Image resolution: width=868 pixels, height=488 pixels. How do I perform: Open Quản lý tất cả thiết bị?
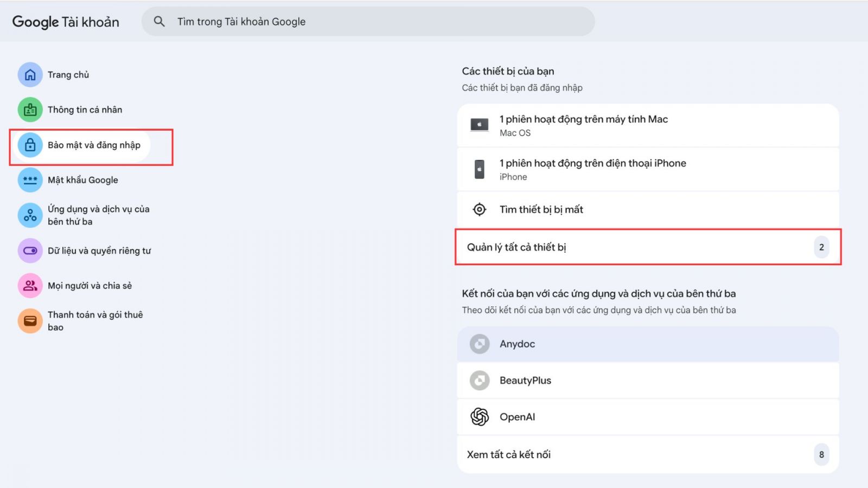tap(648, 247)
